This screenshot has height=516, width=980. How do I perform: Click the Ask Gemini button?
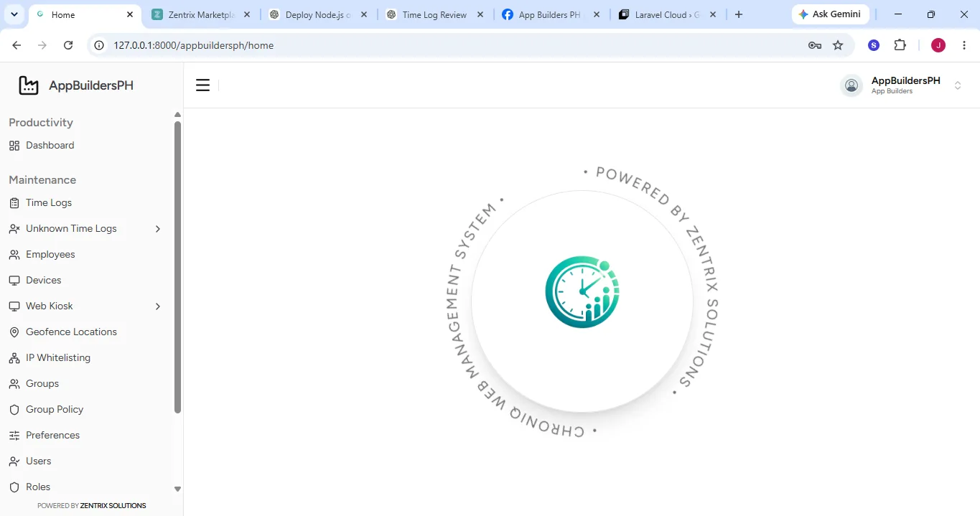(830, 14)
